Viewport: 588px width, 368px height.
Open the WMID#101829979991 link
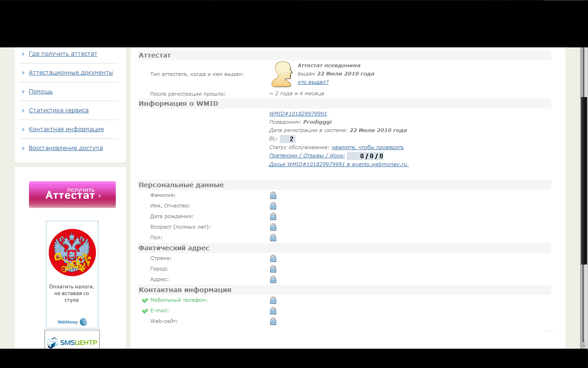[298, 114]
